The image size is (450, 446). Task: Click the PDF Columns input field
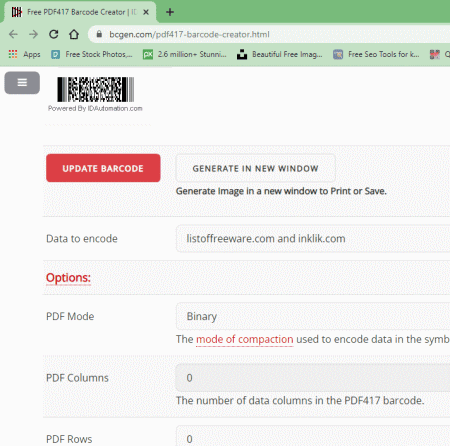pos(313,378)
